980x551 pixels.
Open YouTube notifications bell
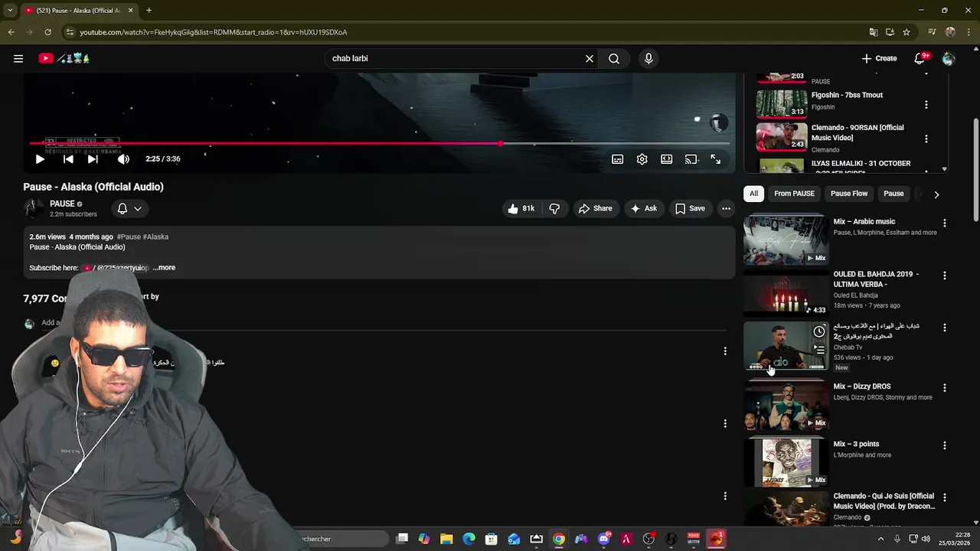pyautogui.click(x=920, y=58)
